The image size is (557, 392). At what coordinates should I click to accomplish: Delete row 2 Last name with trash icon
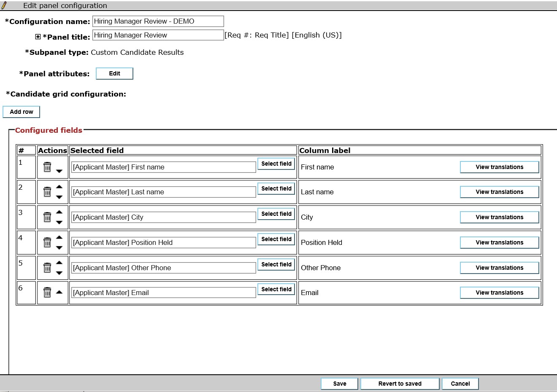[47, 192]
